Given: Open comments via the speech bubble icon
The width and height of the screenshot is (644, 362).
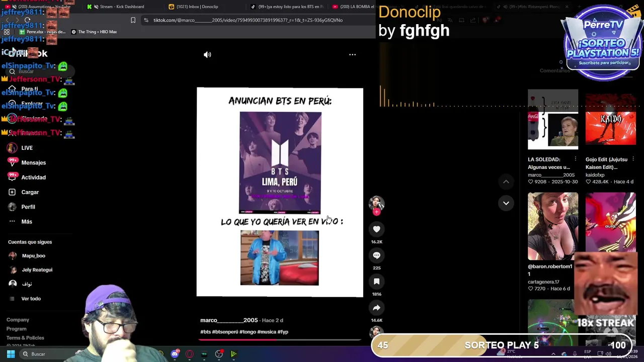Looking at the screenshot, I should coord(376,255).
